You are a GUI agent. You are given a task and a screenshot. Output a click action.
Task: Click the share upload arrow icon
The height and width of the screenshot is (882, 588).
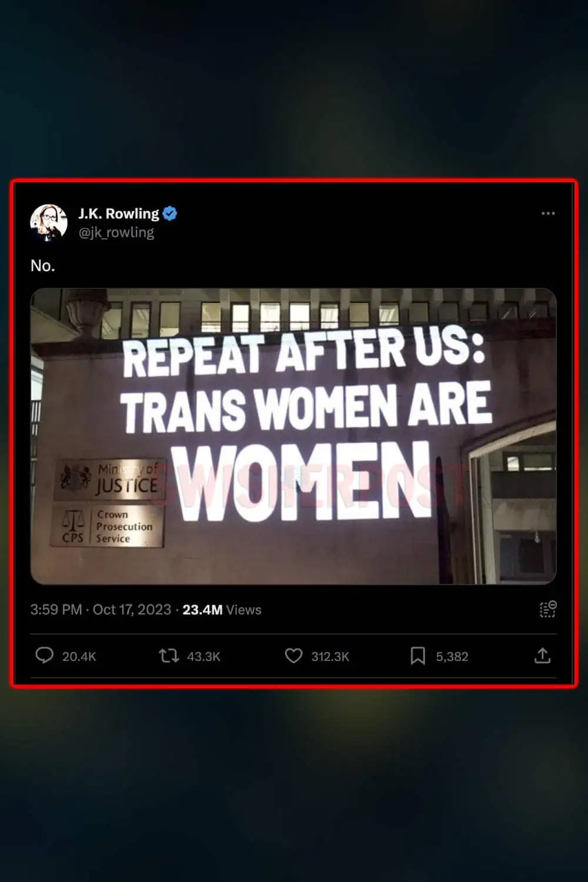tap(542, 656)
